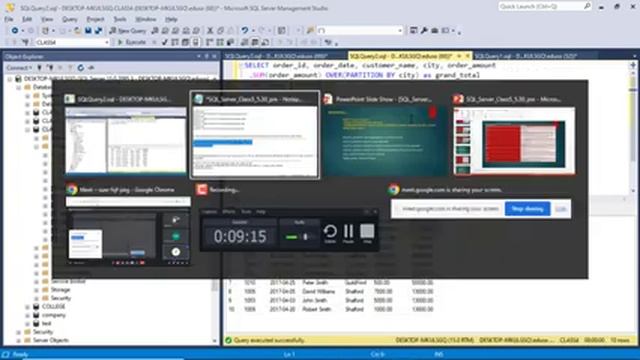The height and width of the screenshot is (360, 640).
Task: Click the Robert Smith cell in results
Action: coord(316,309)
